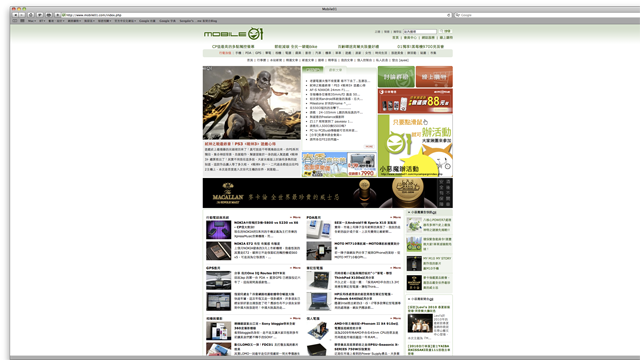Screen dimensions: 640x360
Task: Open the 節能減碳 bike headline link
Action: coord(296,47)
